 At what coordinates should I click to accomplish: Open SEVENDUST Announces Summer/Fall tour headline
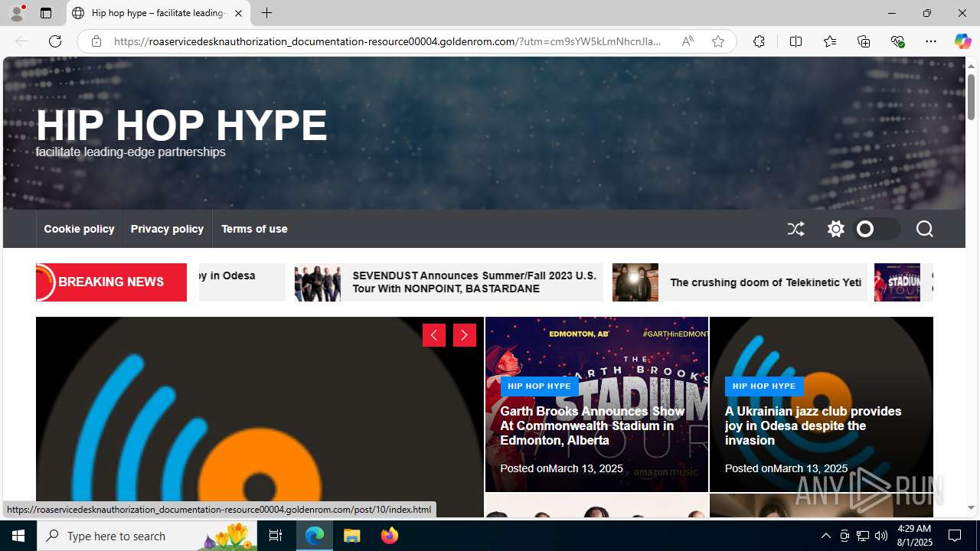(474, 282)
